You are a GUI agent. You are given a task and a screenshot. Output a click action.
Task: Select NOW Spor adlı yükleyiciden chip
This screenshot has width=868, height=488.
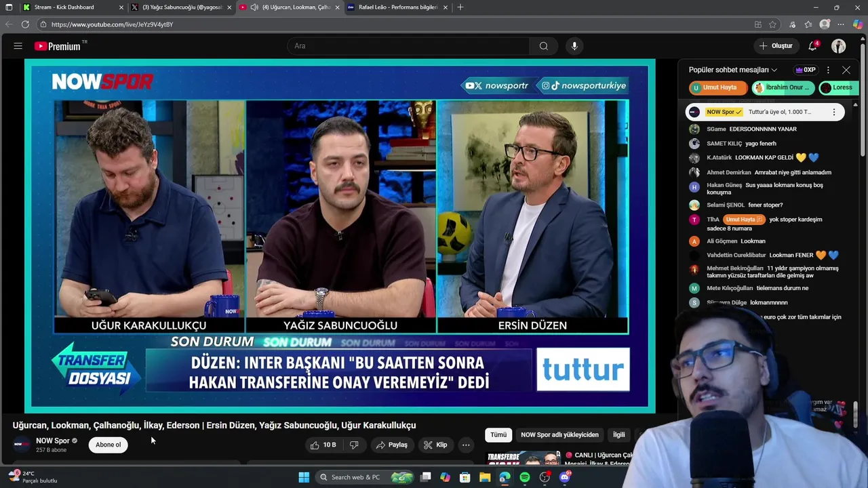point(559,434)
